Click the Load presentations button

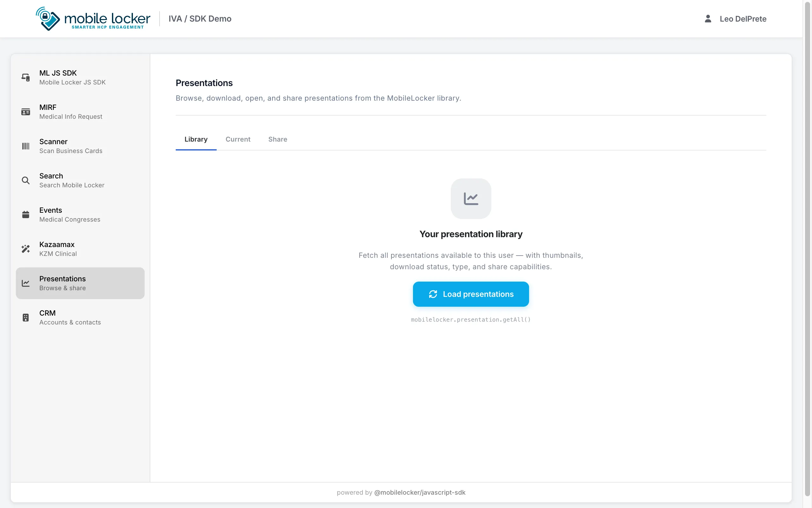tap(471, 294)
